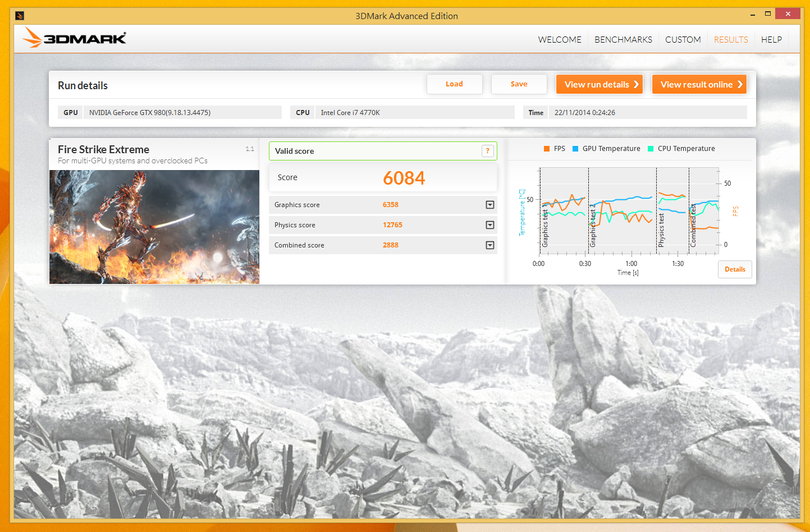810x532 pixels.
Task: Minimize the 3DMark window
Action: pos(753,13)
